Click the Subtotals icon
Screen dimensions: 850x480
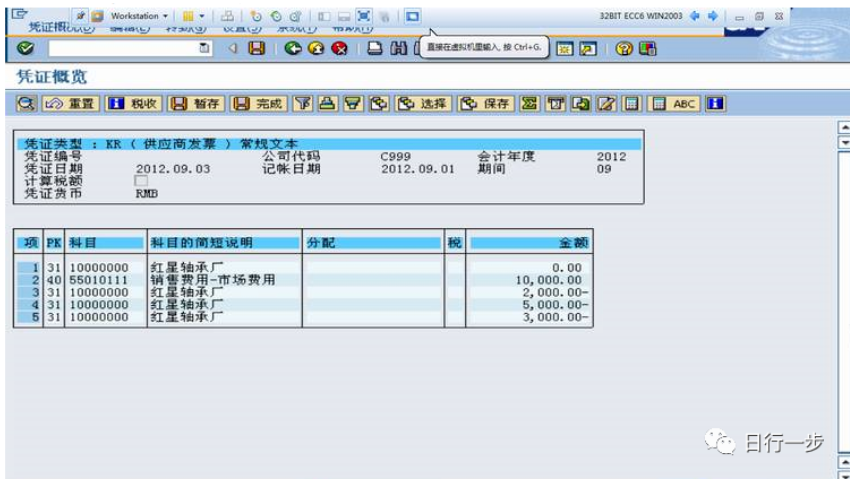(555, 103)
